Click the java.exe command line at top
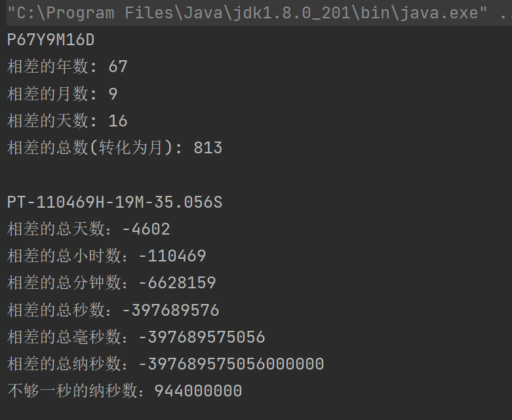 pyautogui.click(x=259, y=12)
